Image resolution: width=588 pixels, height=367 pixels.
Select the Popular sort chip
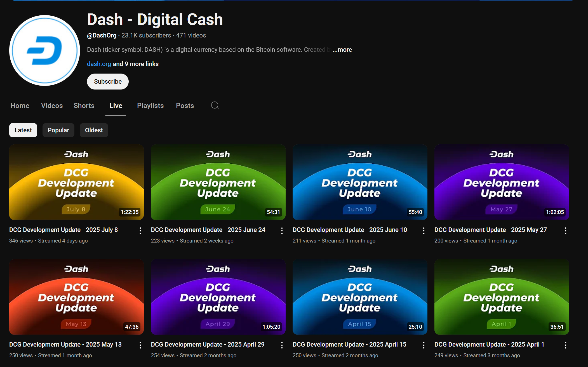[58, 130]
